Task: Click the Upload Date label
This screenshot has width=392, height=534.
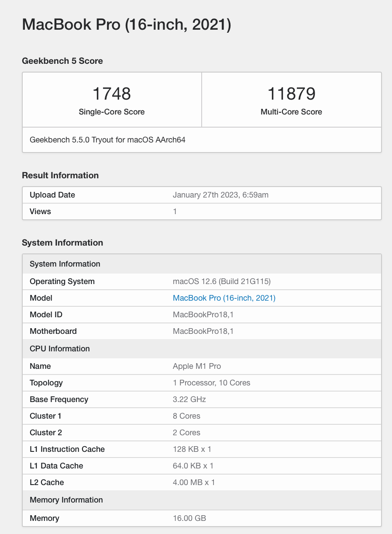Action: [52, 195]
